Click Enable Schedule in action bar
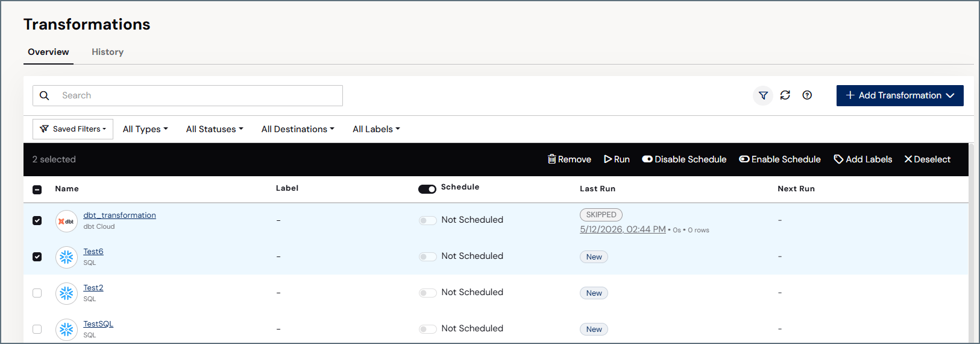This screenshot has width=980, height=344. pos(780,159)
